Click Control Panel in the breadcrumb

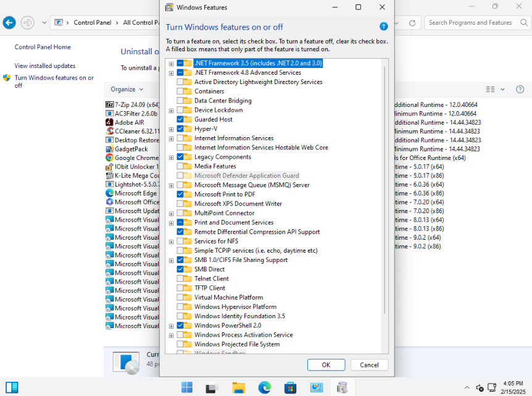tap(93, 22)
